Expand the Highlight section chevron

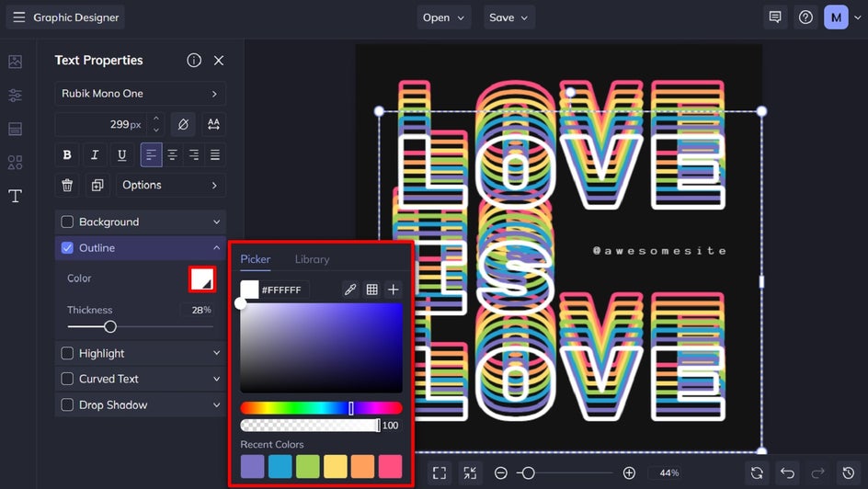(x=216, y=354)
